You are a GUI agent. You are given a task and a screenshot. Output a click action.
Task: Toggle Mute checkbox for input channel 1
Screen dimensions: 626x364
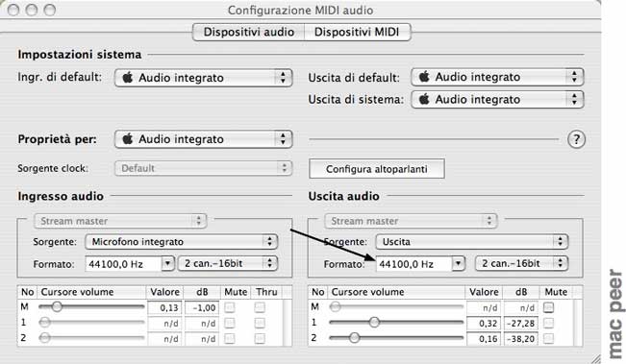[x=230, y=323]
